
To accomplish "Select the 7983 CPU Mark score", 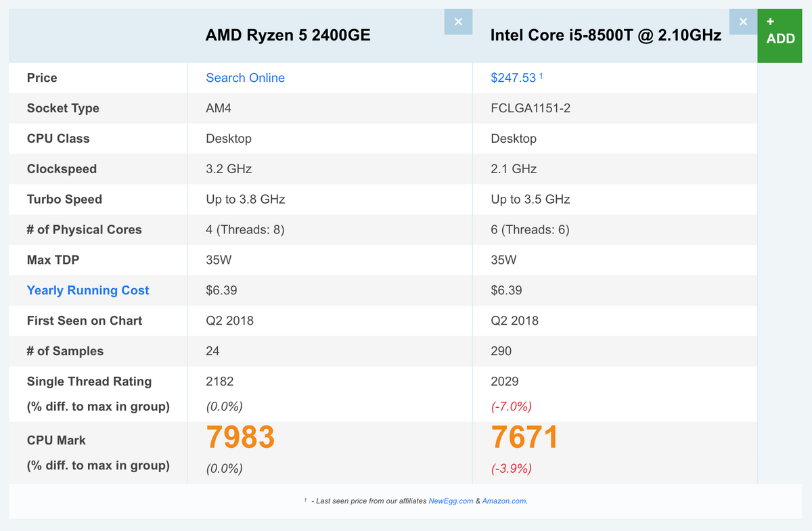I will click(x=240, y=438).
